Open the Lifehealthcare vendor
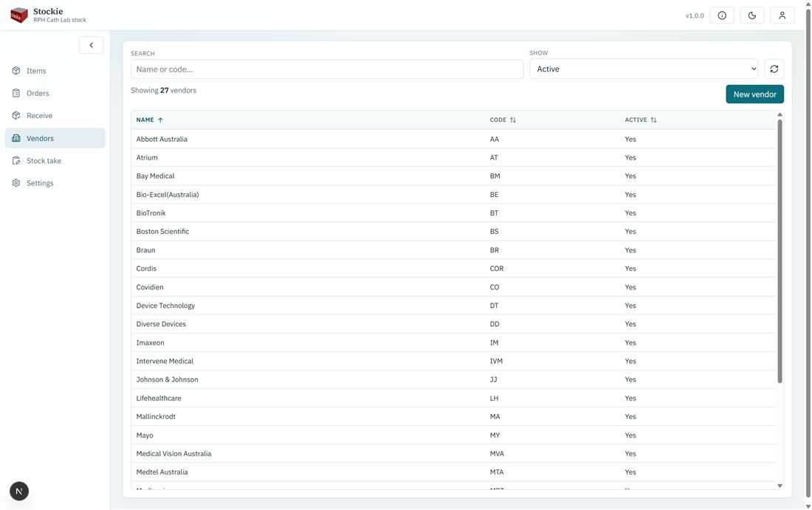Screen dimensions: 812x510 click(x=159, y=398)
